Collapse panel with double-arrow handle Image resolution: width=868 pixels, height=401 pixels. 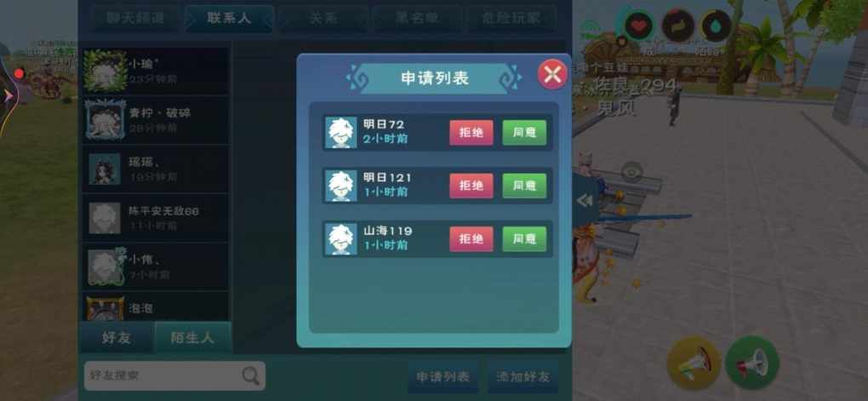[585, 201]
